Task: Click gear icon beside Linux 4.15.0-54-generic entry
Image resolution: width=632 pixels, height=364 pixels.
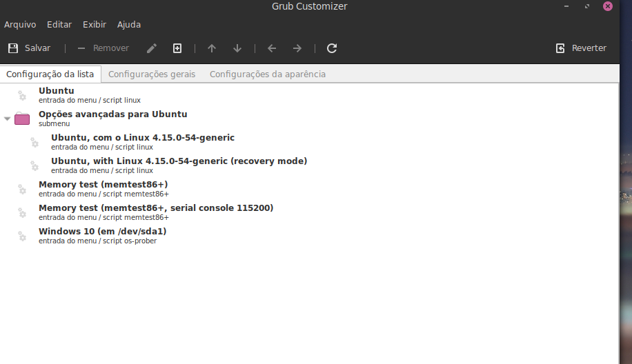Action: 34,142
